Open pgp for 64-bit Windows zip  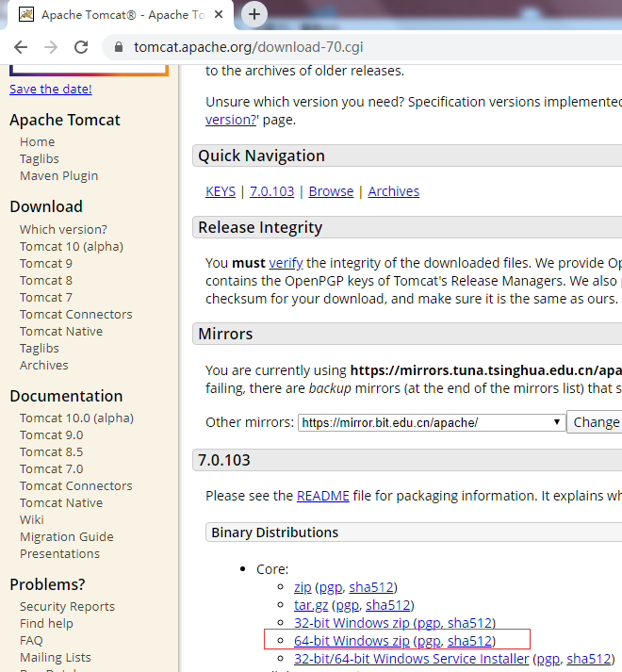429,641
